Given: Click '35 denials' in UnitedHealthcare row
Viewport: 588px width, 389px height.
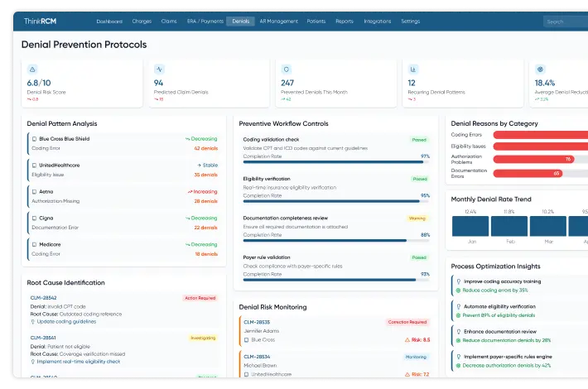Looking at the screenshot, I should 206,175.
